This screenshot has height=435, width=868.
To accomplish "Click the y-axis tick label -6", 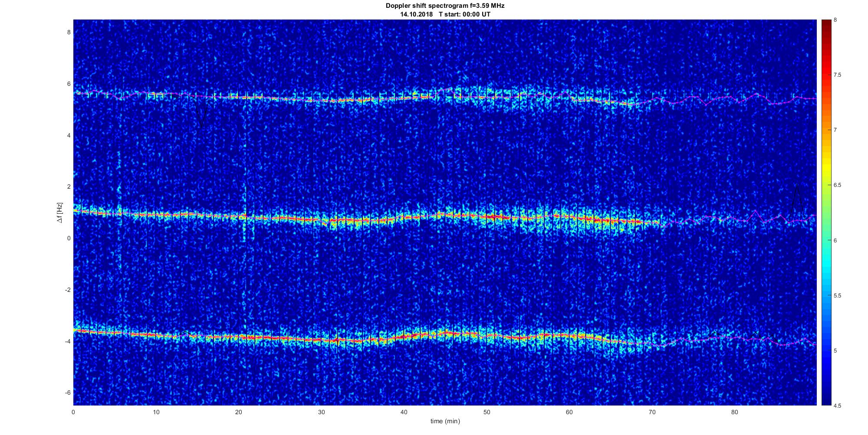I will coord(67,392).
